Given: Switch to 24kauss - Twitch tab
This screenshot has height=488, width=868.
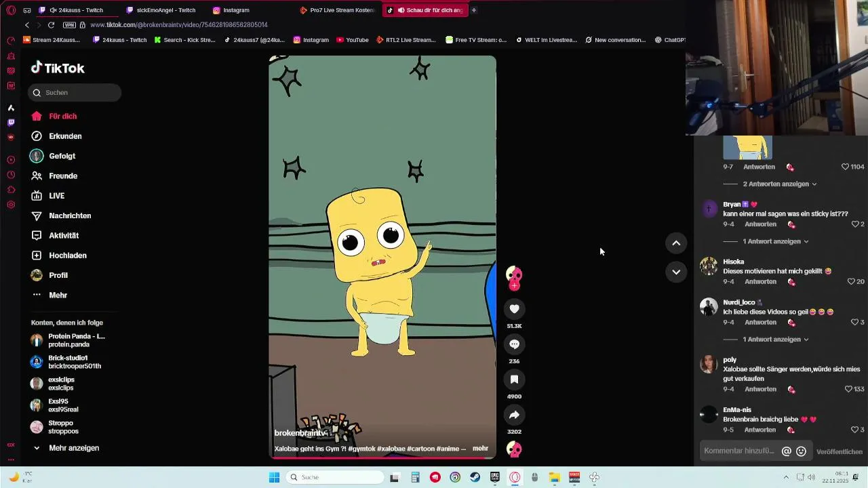Looking at the screenshot, I should point(77,10).
